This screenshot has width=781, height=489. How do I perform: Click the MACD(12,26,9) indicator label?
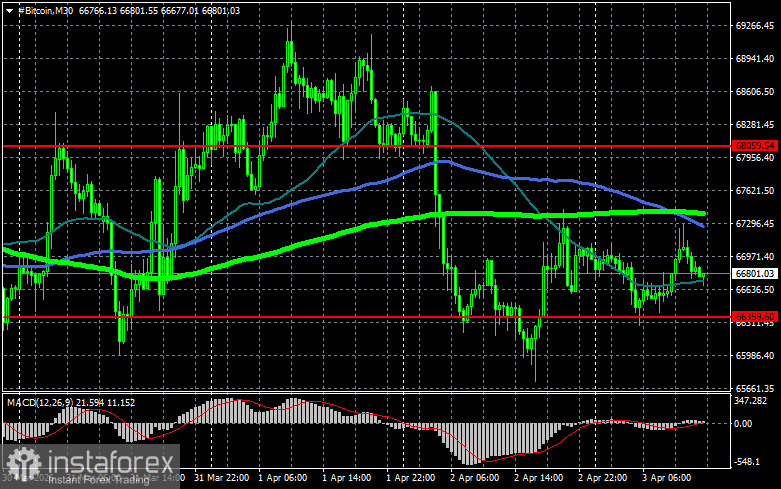(40, 402)
